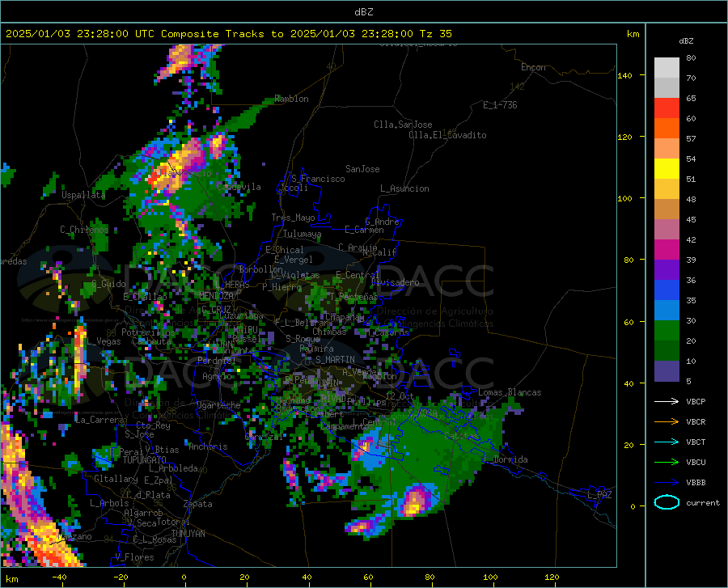Click the Encon label on map
The image size is (728, 588).
pyautogui.click(x=533, y=67)
